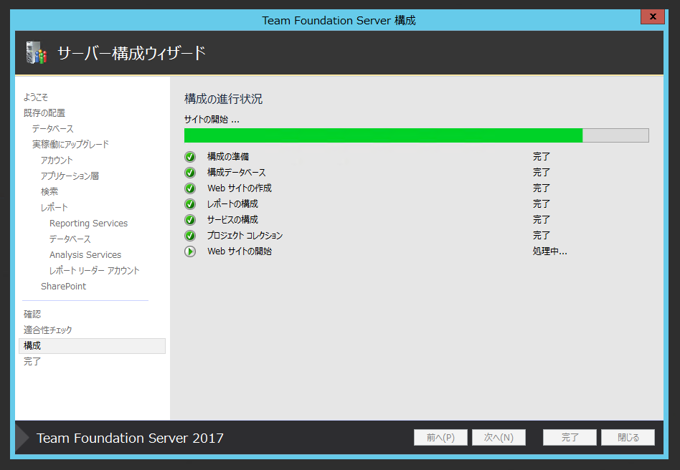680x470 pixels.
Task: Click the 完了 button in the footer
Action: point(569,437)
